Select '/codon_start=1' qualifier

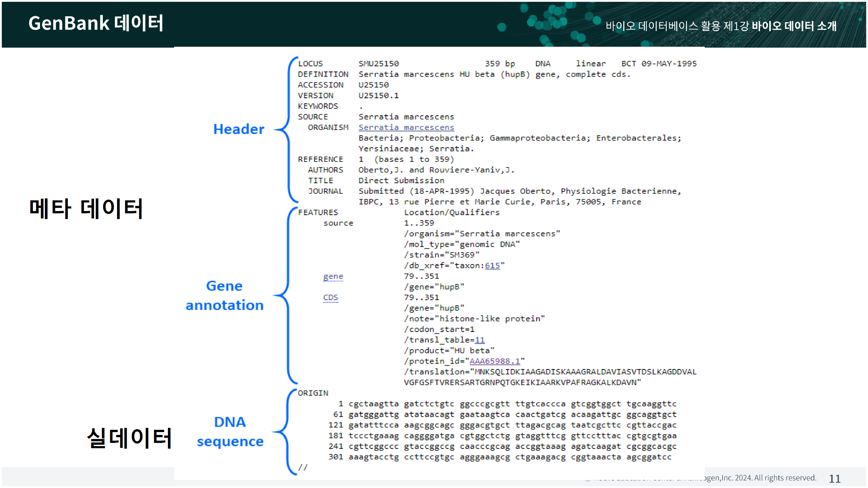coord(439,329)
